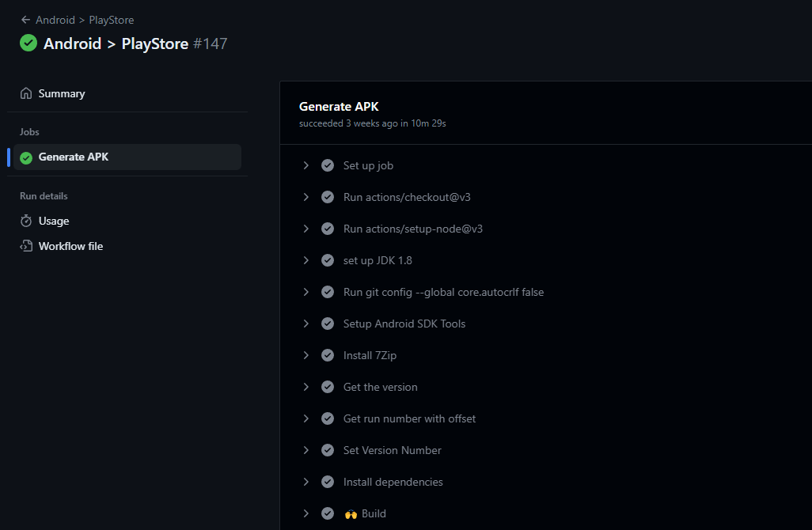Open the Usage run details
This screenshot has height=530, width=812.
point(54,221)
